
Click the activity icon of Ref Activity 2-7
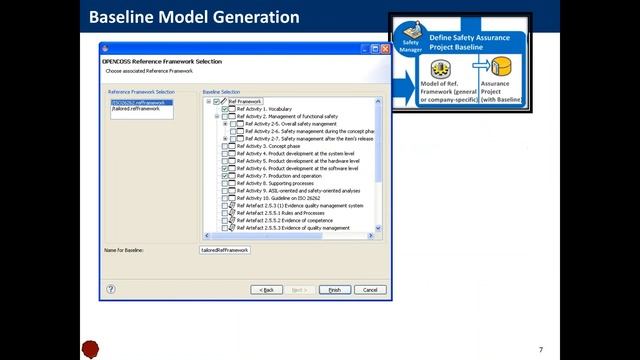[240, 139]
